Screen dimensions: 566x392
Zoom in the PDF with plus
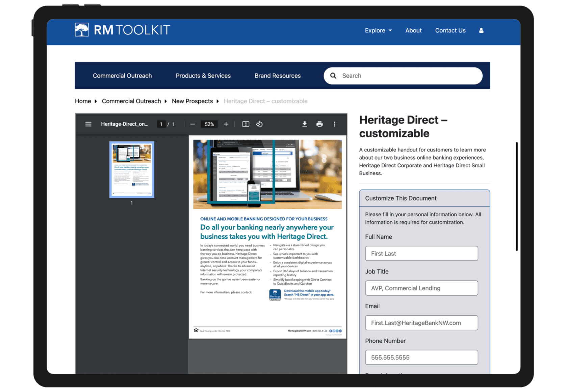[x=226, y=124]
